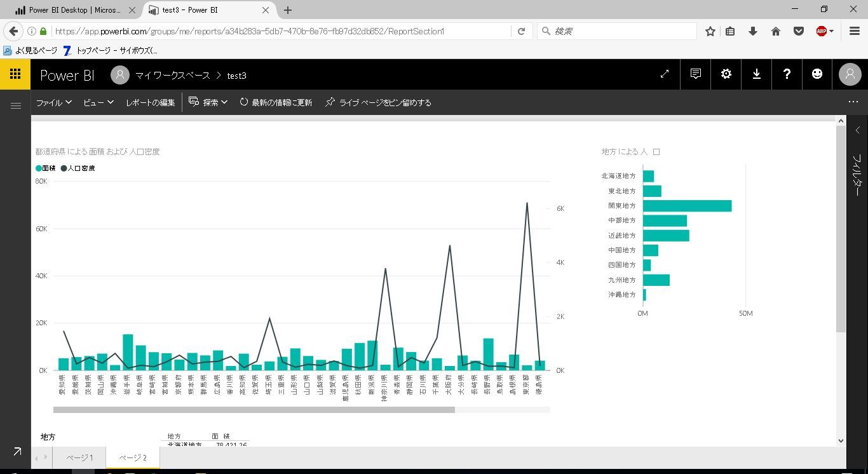This screenshot has height=474, width=868.
Task: Expand the 探索 dropdown menu
Action: tap(208, 102)
